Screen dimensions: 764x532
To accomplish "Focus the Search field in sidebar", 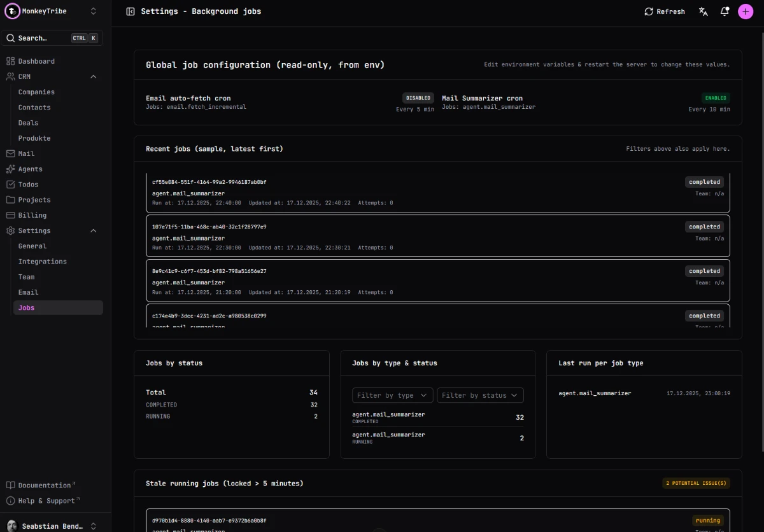I will (52, 38).
